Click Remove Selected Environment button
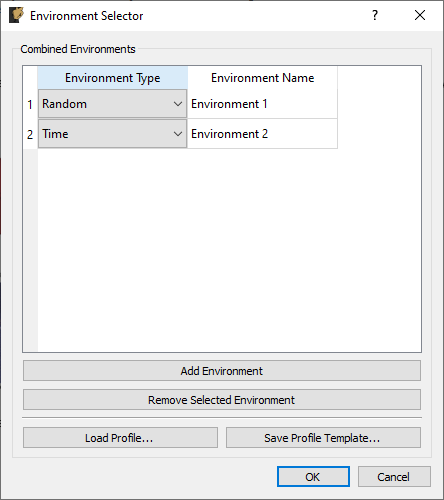This screenshot has height=500, width=444. (x=222, y=400)
